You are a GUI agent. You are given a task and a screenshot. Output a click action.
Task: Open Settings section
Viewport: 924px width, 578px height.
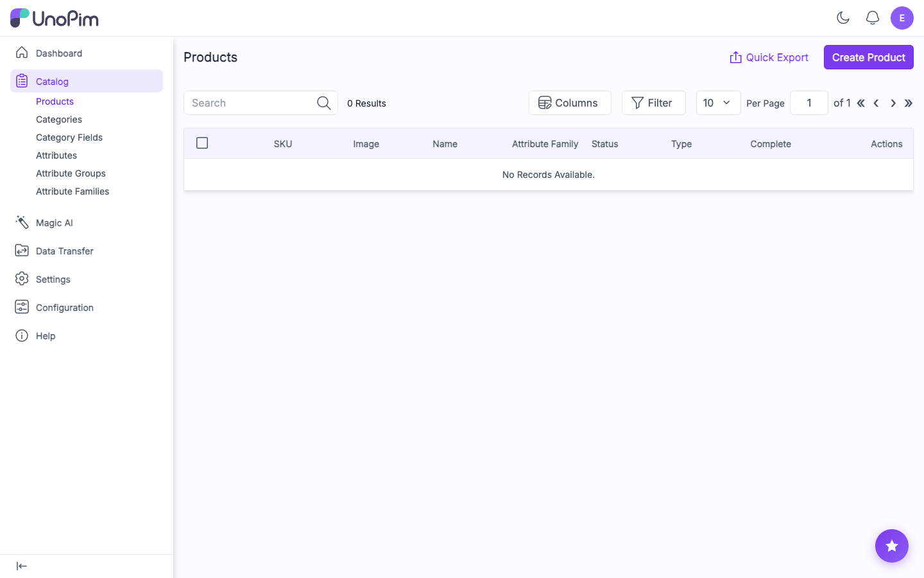87,279
